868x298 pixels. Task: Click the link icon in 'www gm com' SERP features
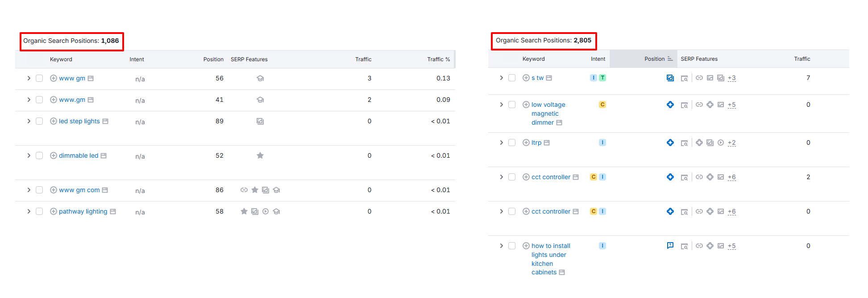tap(244, 190)
